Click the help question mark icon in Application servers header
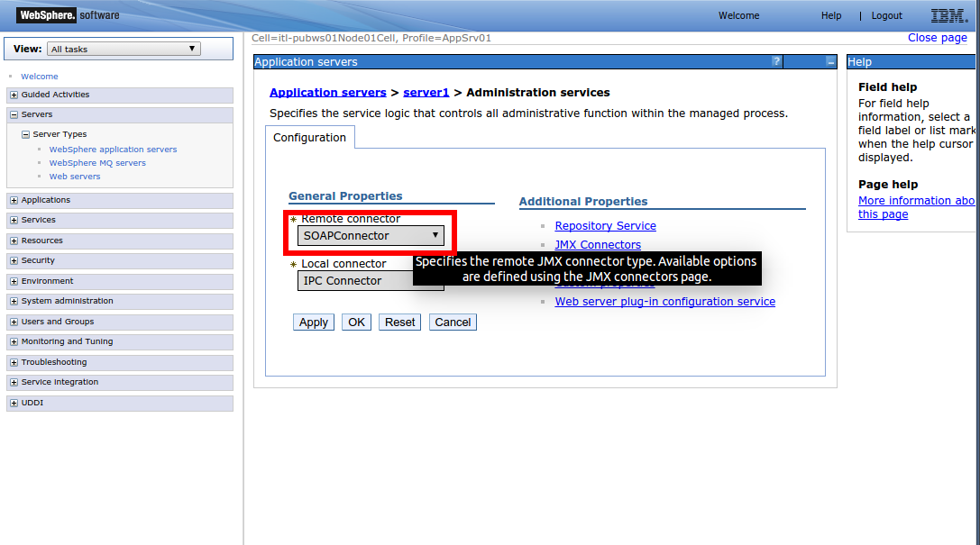The image size is (980, 545). [776, 61]
